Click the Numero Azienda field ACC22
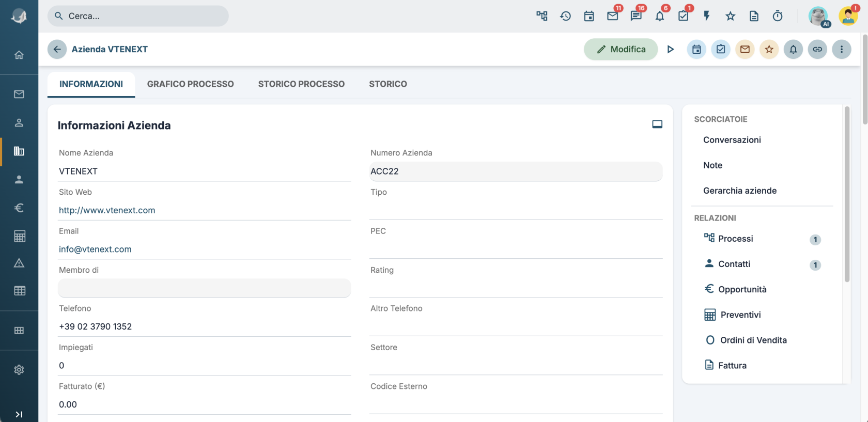 (x=516, y=171)
